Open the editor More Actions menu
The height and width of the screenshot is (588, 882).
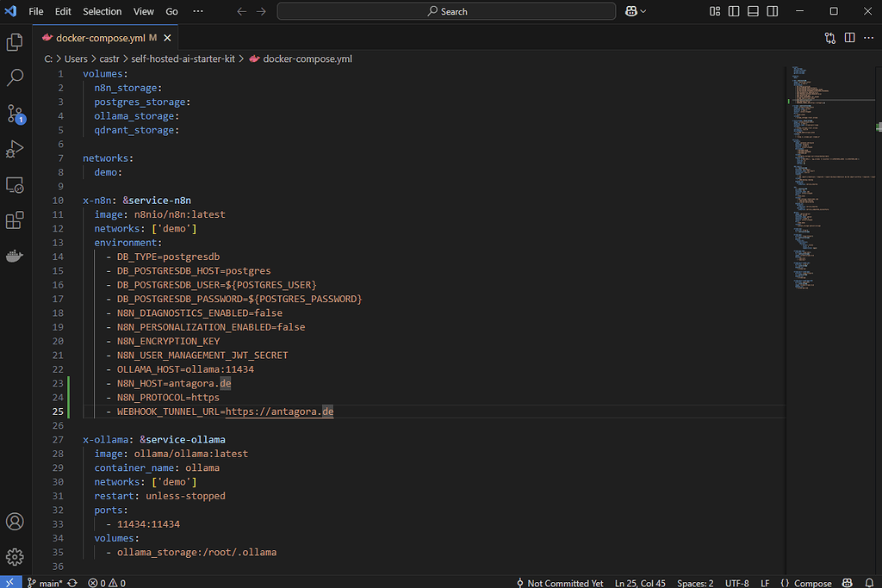869,38
